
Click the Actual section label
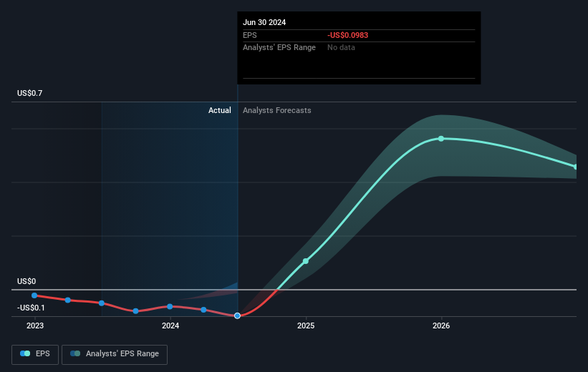click(x=220, y=110)
